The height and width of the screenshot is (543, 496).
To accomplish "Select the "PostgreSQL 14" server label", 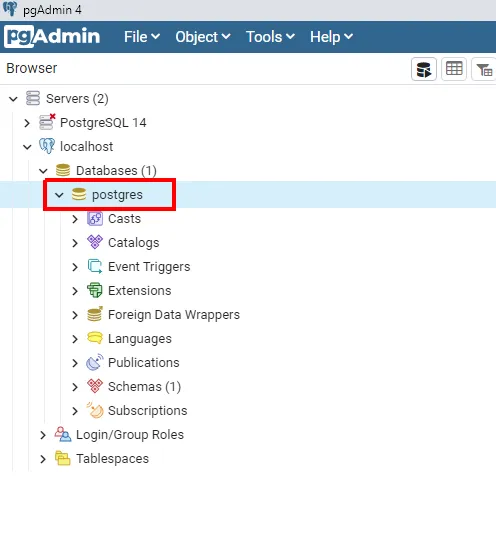I will click(x=103, y=123).
